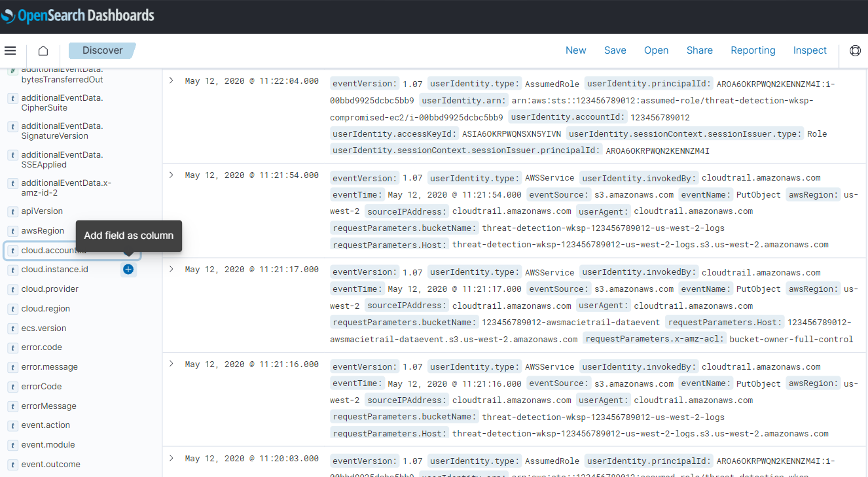Click the OpenSearch Dashboards logo
868x477 pixels.
pyautogui.click(x=78, y=16)
